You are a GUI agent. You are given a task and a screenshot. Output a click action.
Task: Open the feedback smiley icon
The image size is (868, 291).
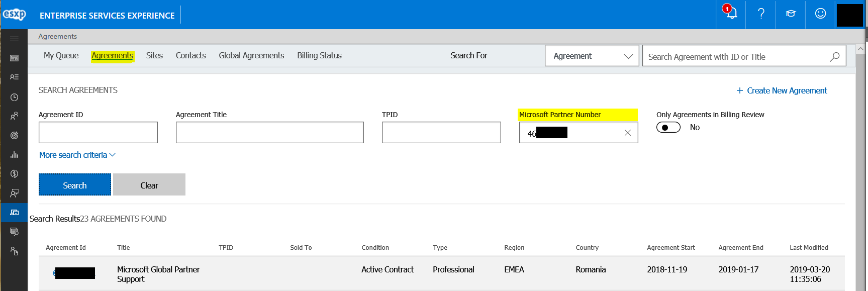click(x=820, y=14)
